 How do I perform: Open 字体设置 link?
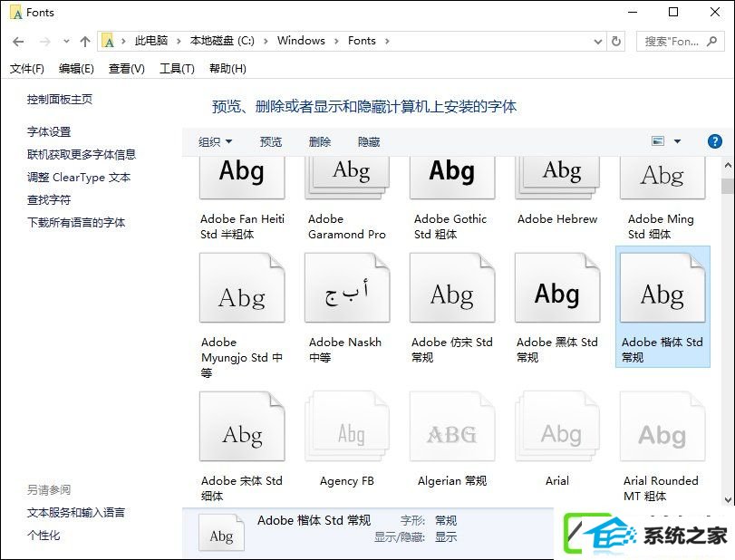49,132
